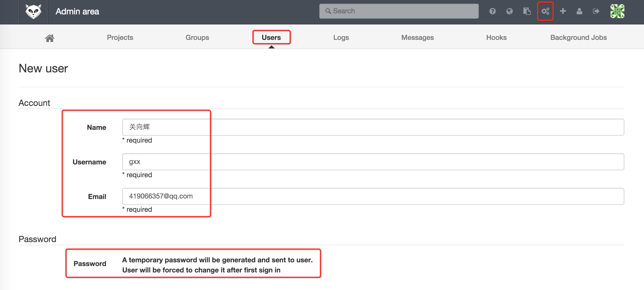Click the GitLab fox logo

(33, 12)
